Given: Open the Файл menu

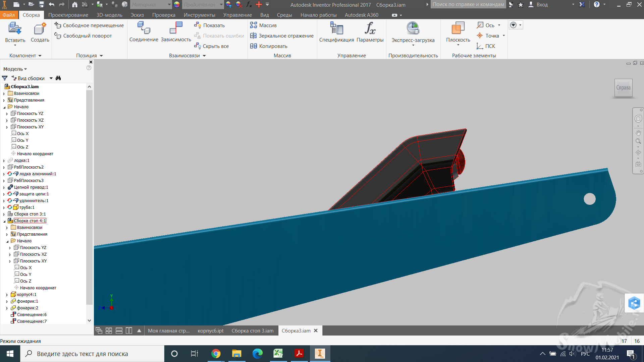Looking at the screenshot, I should (9, 15).
